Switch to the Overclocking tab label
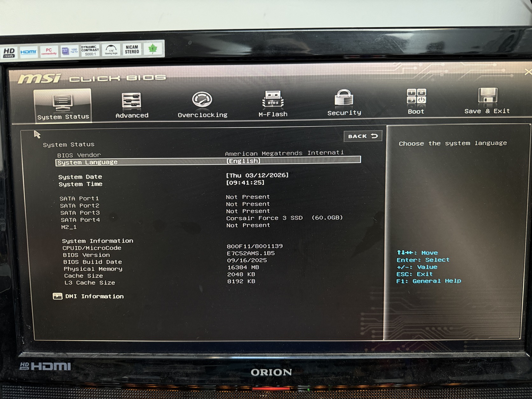 [x=203, y=115]
